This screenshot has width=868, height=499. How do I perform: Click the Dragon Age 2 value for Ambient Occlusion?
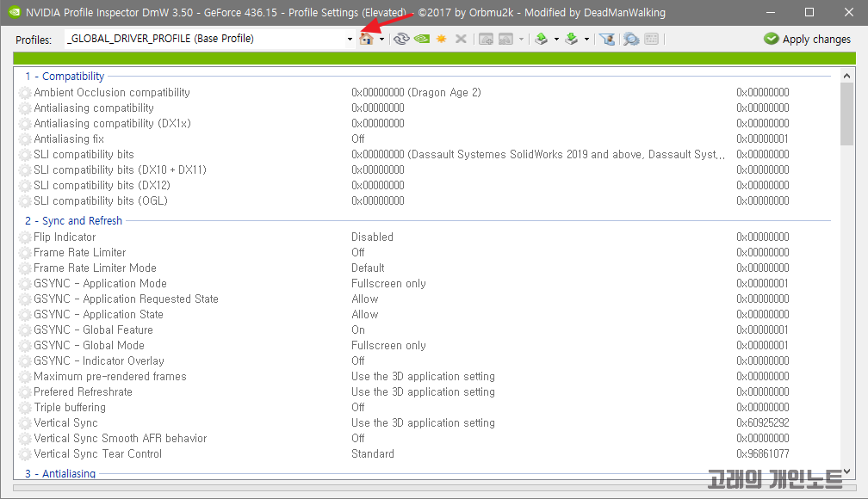pyautogui.click(x=416, y=92)
